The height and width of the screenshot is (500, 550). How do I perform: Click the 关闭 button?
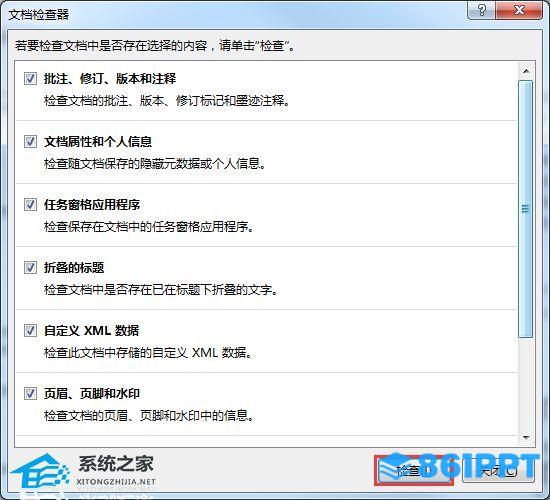pyautogui.click(x=498, y=471)
